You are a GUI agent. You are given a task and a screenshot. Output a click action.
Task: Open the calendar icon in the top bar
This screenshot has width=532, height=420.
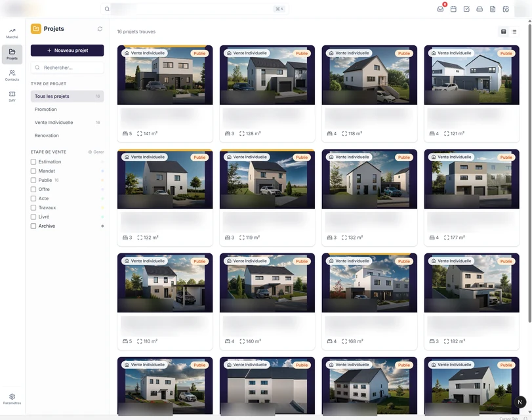(453, 9)
